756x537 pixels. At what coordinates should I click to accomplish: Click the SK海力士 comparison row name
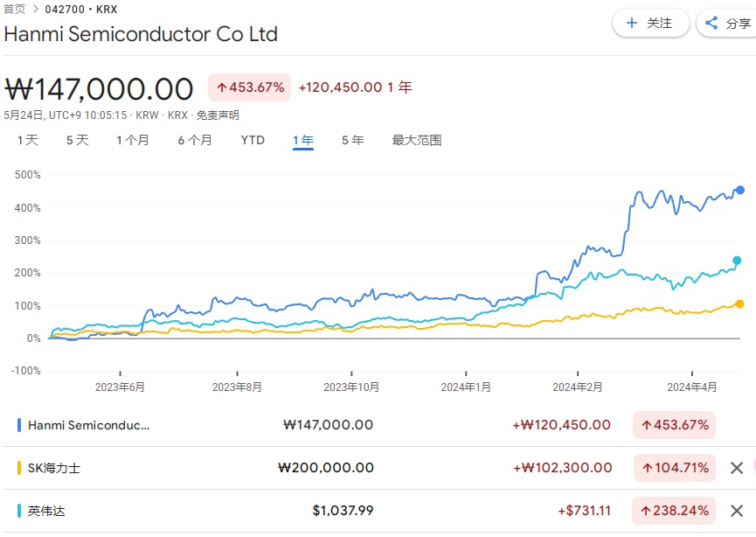pyautogui.click(x=54, y=468)
